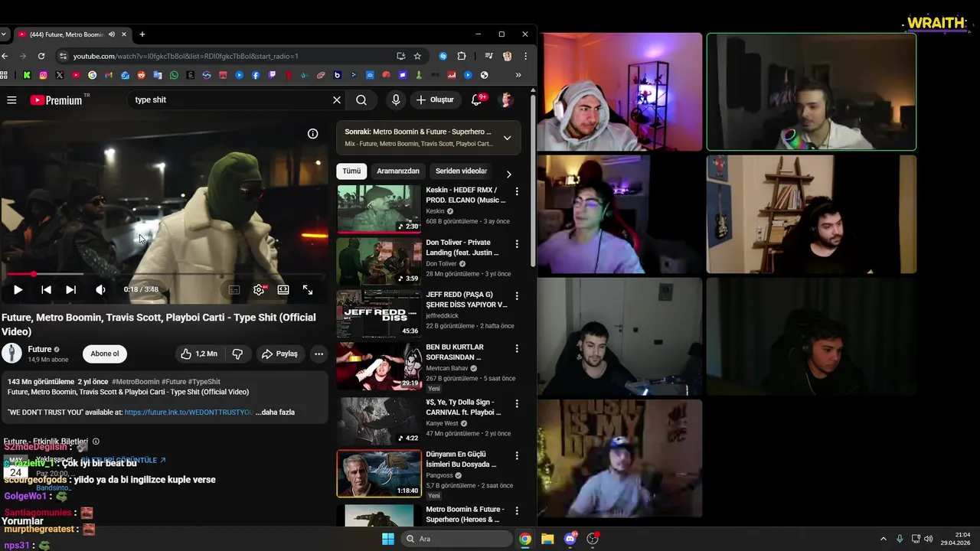Open the WhatsApp bookmark
Screen dimensions: 980x551
coord(174,75)
